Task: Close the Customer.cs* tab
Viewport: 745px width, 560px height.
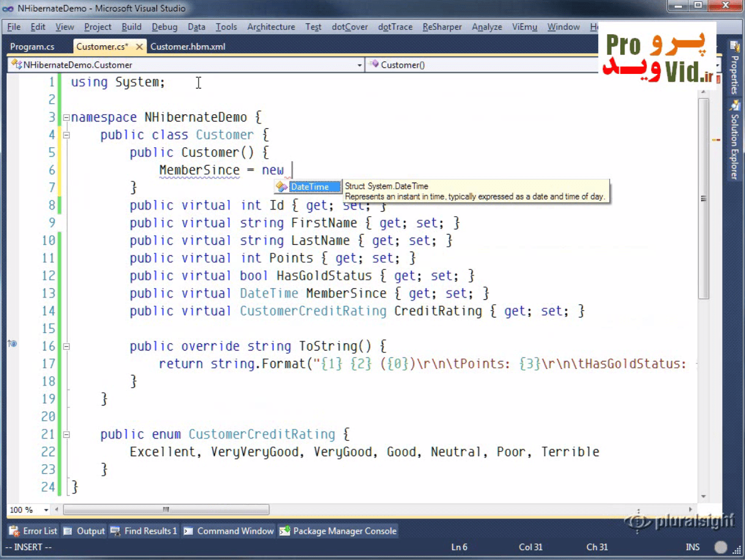Action: [139, 46]
